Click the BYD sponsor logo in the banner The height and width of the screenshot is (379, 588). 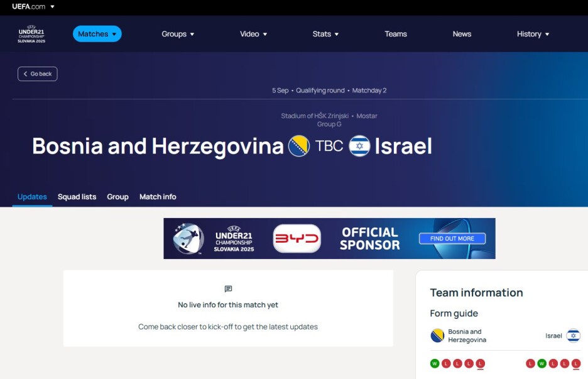pos(296,239)
